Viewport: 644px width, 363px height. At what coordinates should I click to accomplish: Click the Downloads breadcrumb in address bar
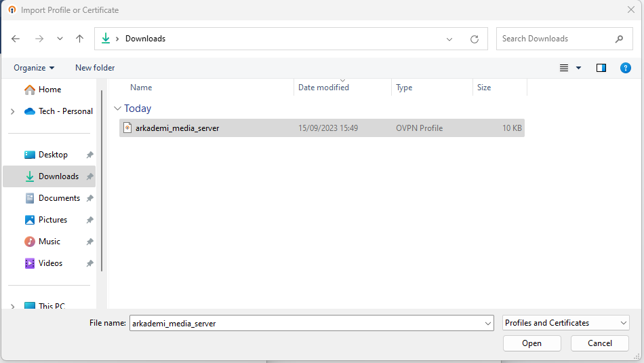tap(145, 39)
